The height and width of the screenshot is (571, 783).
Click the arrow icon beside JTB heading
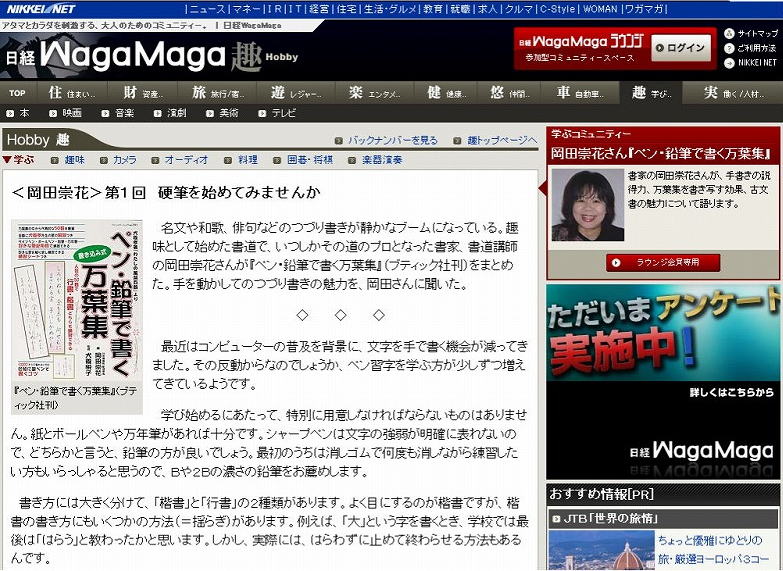556,520
